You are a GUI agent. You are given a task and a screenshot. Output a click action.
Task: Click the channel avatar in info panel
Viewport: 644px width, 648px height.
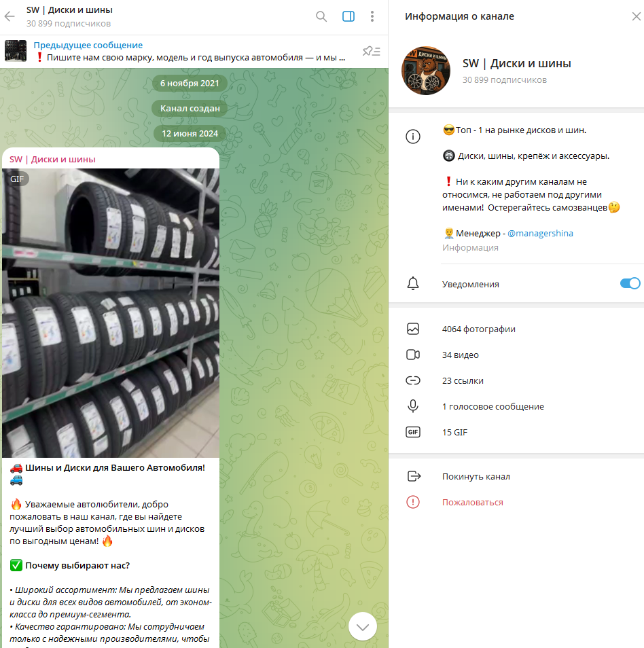[426, 71]
